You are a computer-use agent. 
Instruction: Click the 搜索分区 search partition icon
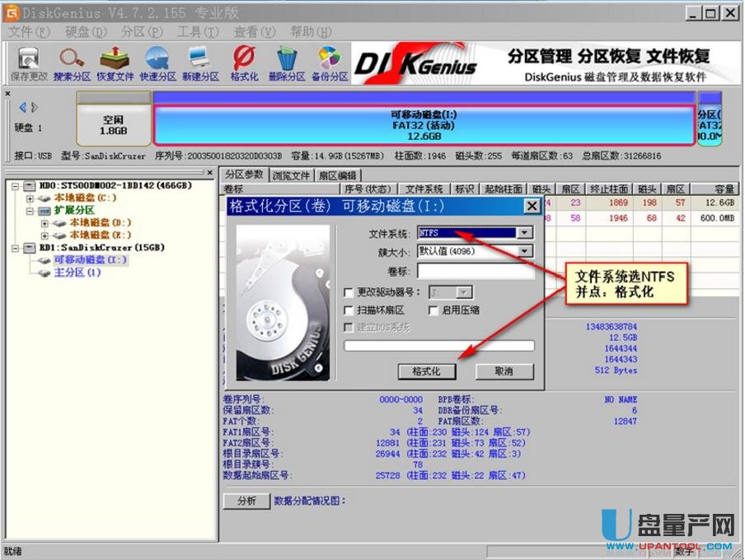(x=72, y=63)
